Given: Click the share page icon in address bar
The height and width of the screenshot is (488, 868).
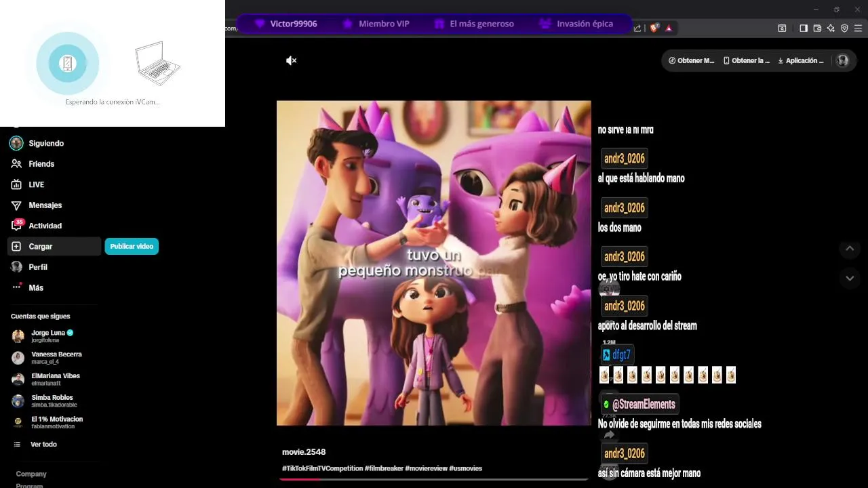Looking at the screenshot, I should coord(637,28).
